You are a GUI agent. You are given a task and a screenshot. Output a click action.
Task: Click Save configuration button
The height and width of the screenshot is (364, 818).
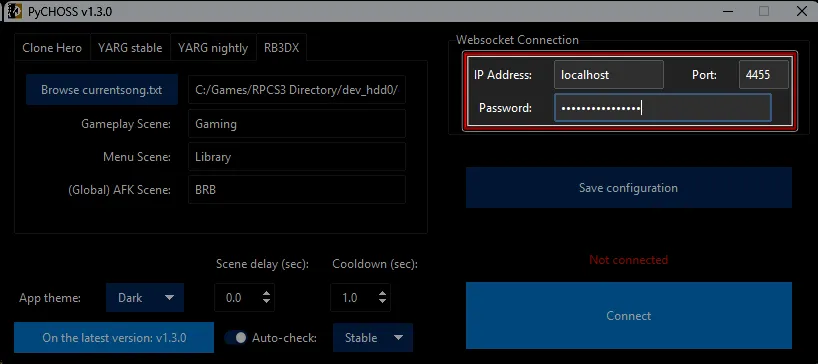point(629,188)
